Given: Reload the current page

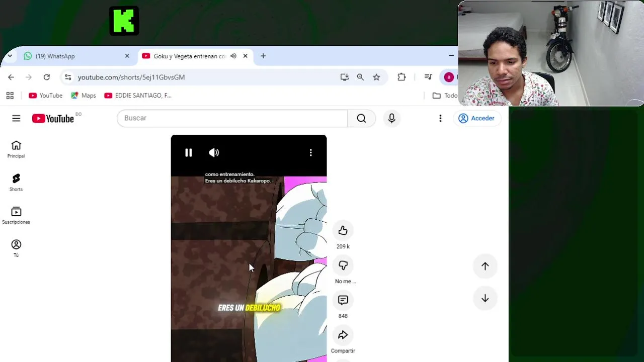Looking at the screenshot, I should [47, 77].
